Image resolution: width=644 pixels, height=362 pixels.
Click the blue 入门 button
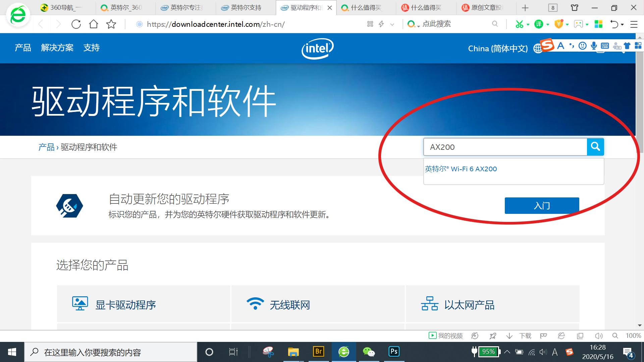(x=541, y=205)
